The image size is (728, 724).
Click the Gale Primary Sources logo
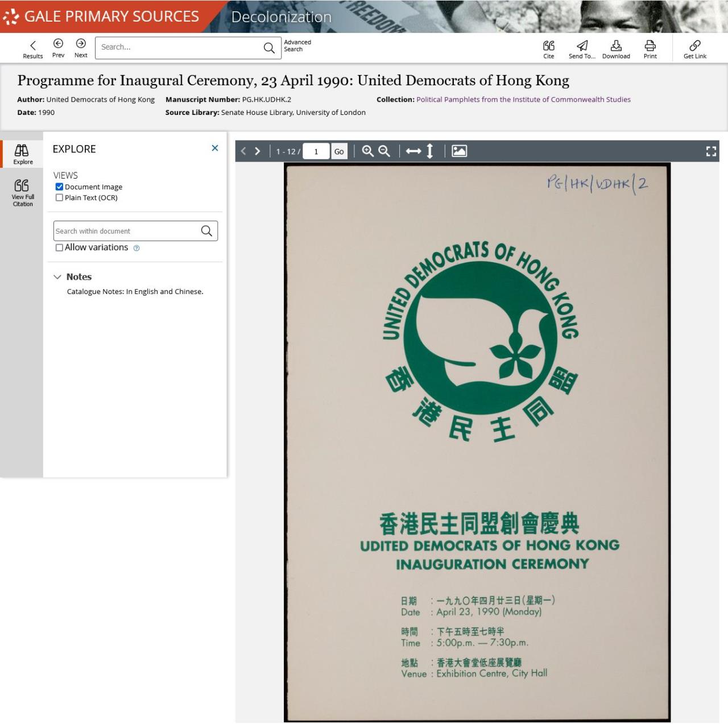click(x=101, y=16)
